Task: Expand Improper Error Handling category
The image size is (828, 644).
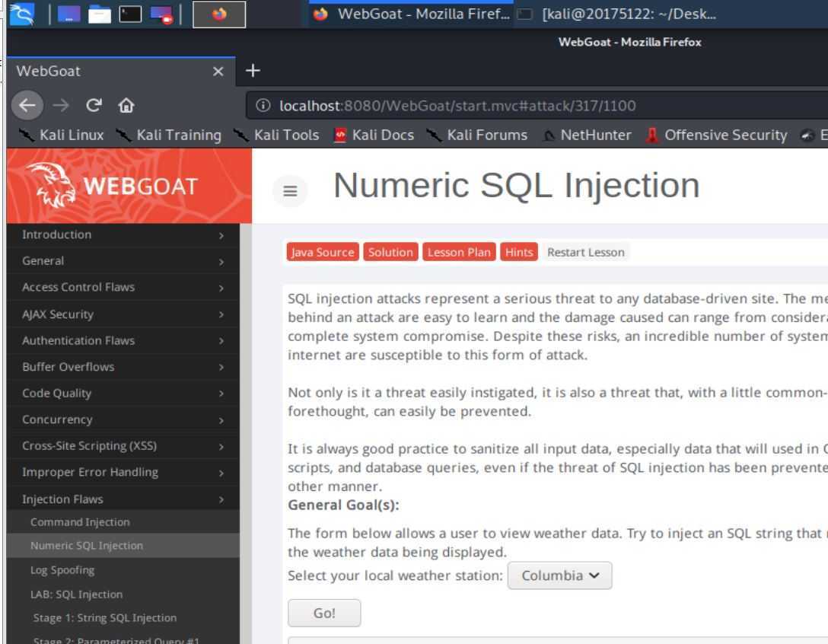Action: [x=123, y=473]
